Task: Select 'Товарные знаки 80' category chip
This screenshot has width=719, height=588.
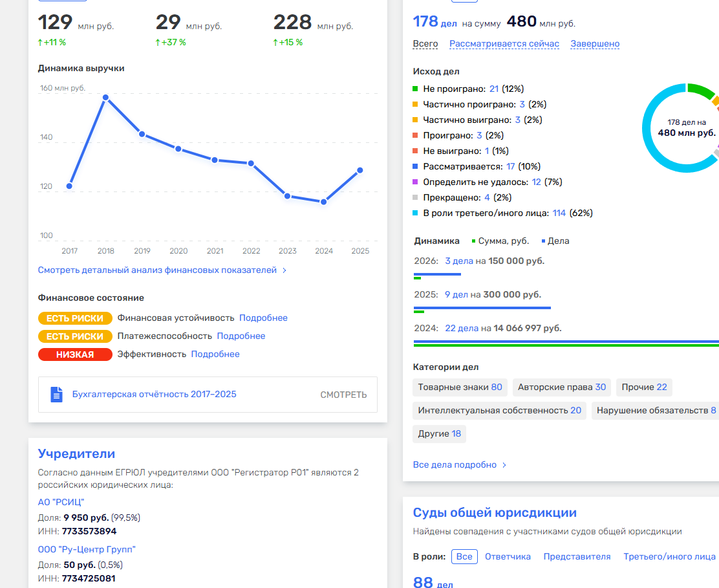Action: point(460,387)
